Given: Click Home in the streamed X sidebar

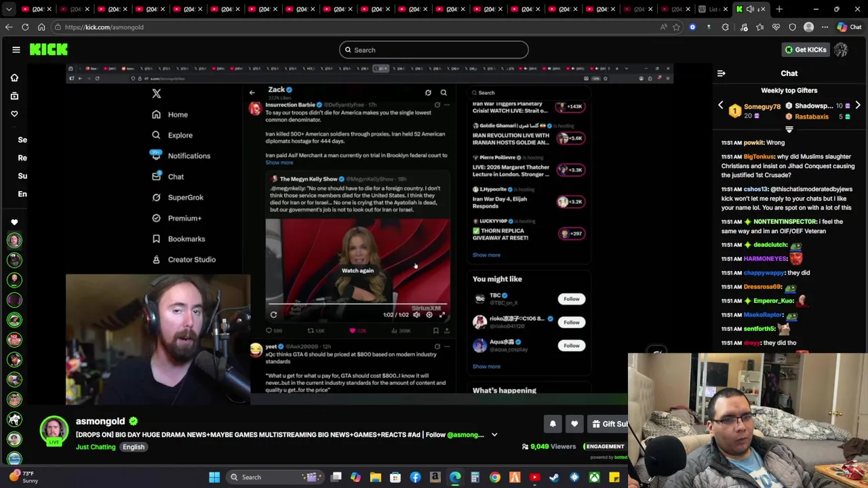Looking at the screenshot, I should (170, 115).
